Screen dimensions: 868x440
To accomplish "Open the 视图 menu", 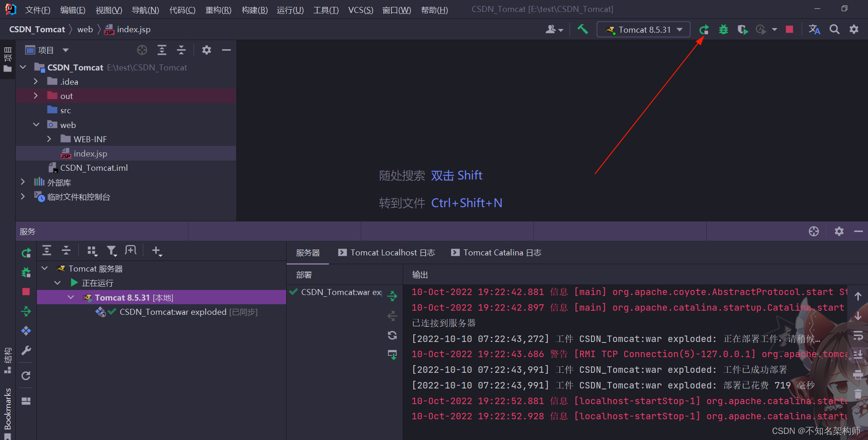I will coord(109,10).
